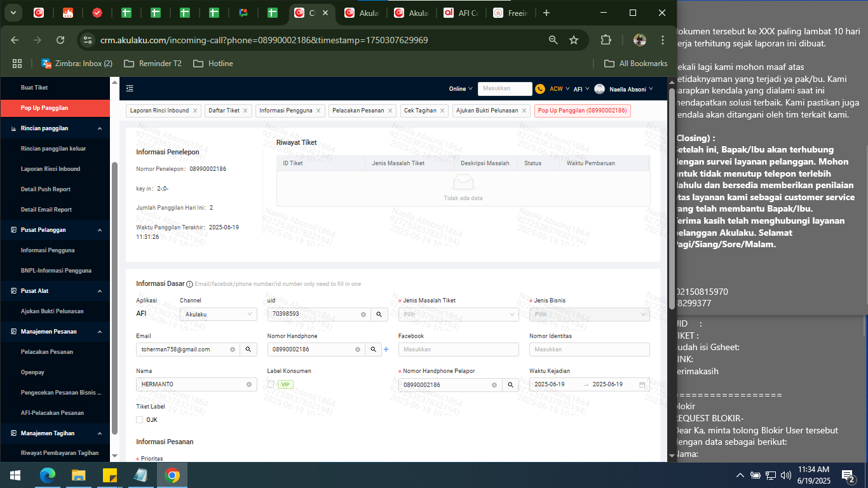Viewport: 868px width, 488px height.
Task: Bookmark this page with the star icon
Action: point(574,40)
